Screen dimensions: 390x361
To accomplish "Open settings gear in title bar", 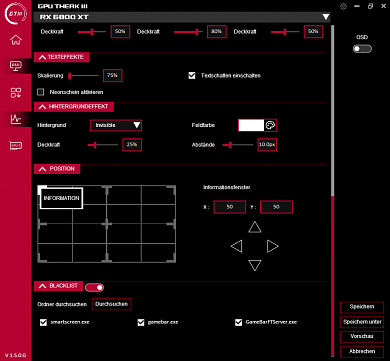I will point(343,6).
